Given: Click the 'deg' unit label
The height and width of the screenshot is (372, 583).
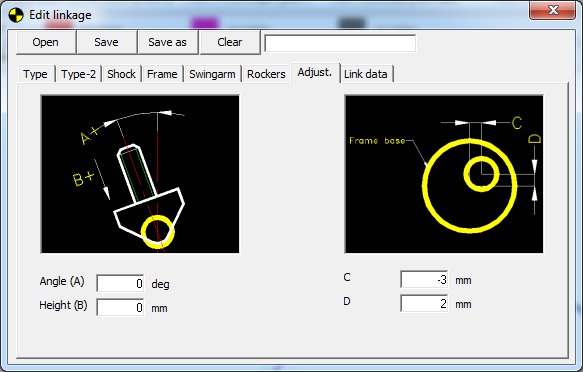Looking at the screenshot, I should [x=160, y=284].
